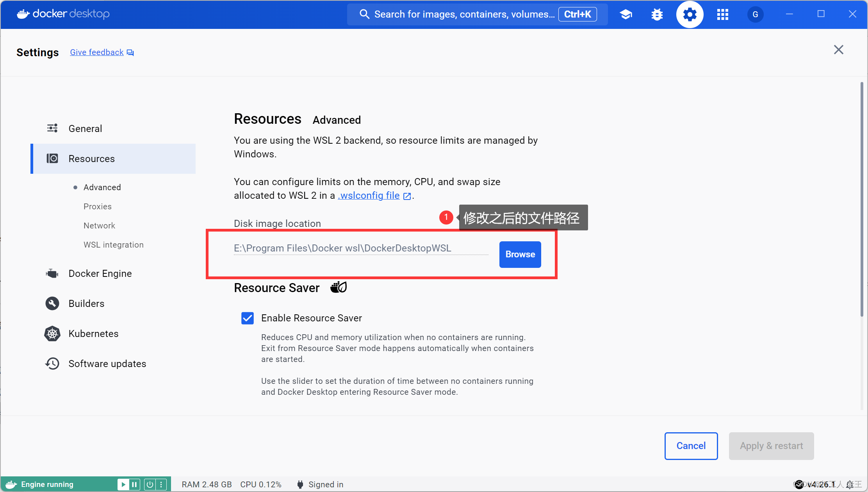Image resolution: width=868 pixels, height=492 pixels.
Task: Click the Disk image location path field
Action: (x=361, y=248)
